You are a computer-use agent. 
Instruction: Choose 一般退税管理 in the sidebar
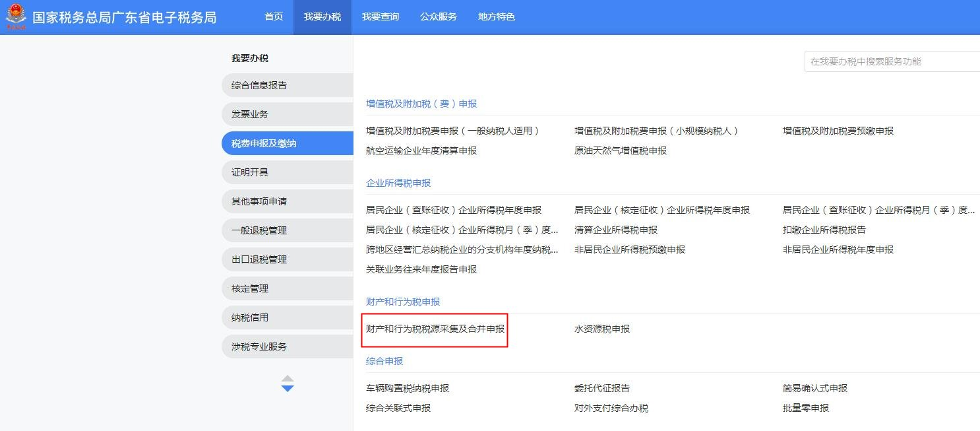pos(288,230)
